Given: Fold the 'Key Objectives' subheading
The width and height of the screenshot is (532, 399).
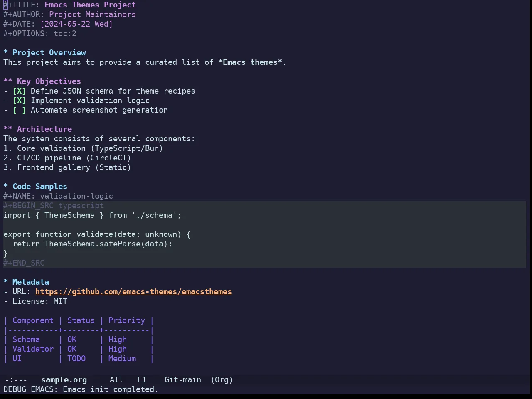Looking at the screenshot, I should [x=8, y=81].
